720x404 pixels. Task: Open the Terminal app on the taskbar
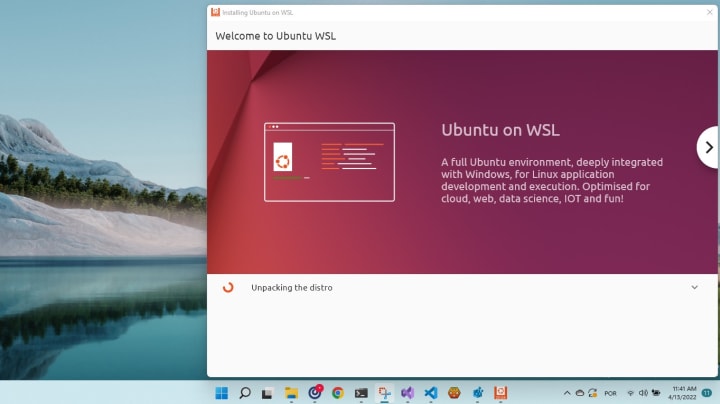tap(361, 393)
